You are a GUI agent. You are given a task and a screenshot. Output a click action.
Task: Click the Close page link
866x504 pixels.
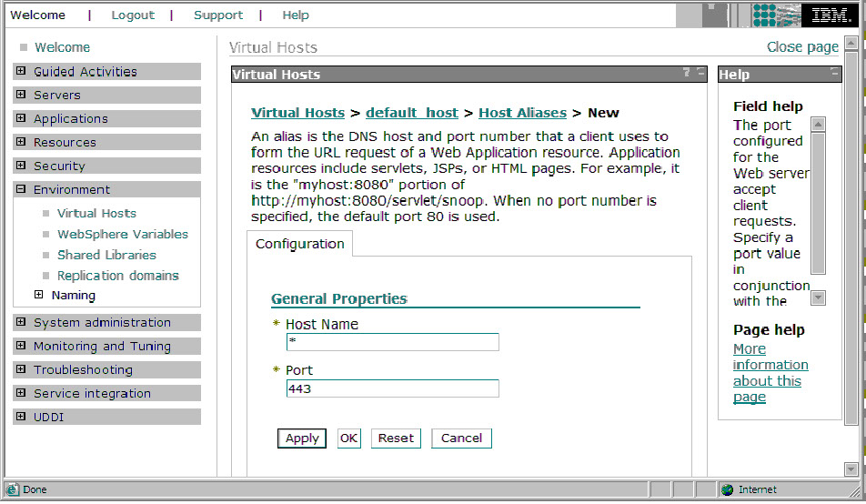tap(802, 47)
